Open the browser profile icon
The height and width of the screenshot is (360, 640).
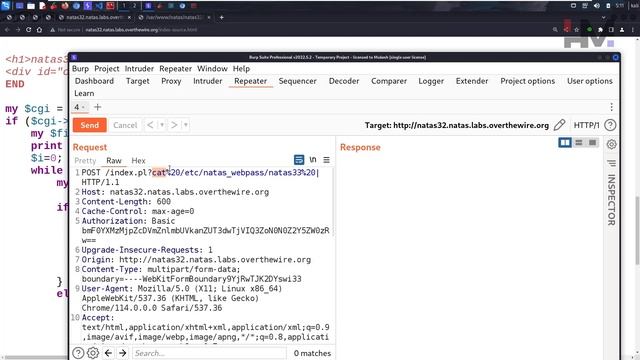[622, 30]
